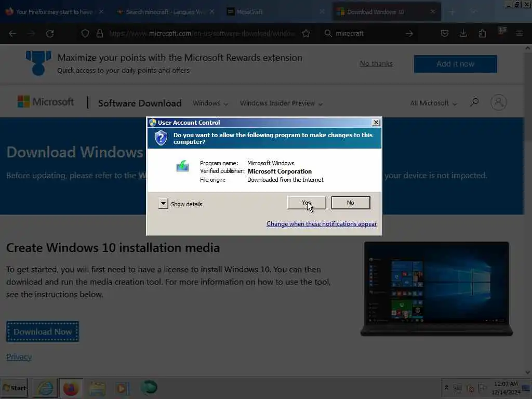
Task: Click the page vertical scrollbar
Action: (x=528, y=210)
